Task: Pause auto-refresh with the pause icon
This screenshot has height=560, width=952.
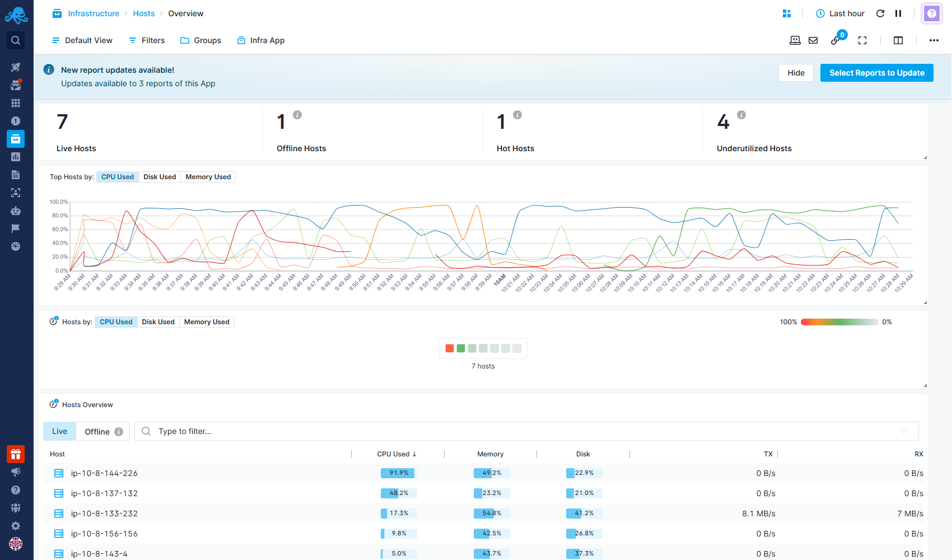Action: [898, 13]
